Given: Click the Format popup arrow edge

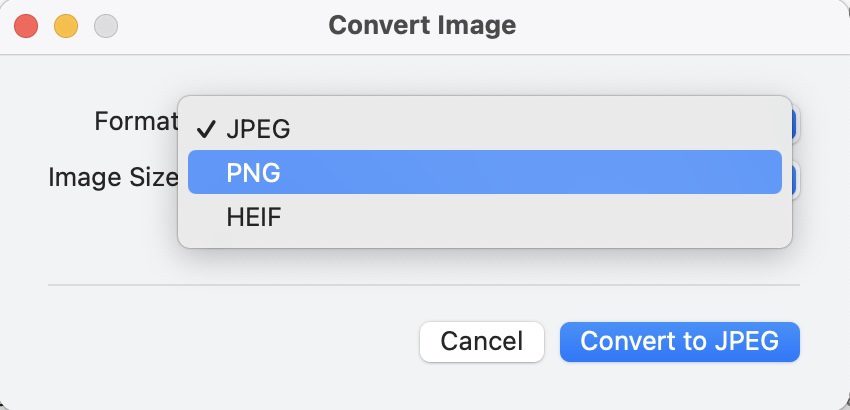Looking at the screenshot, I should pyautogui.click(x=795, y=123).
